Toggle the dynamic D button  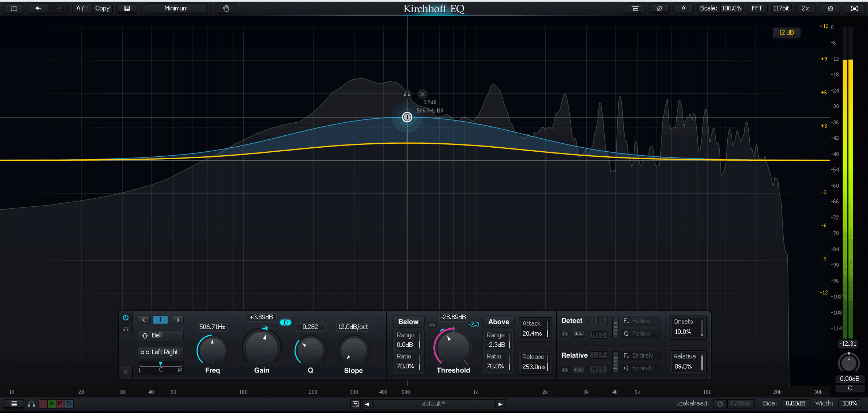point(285,322)
